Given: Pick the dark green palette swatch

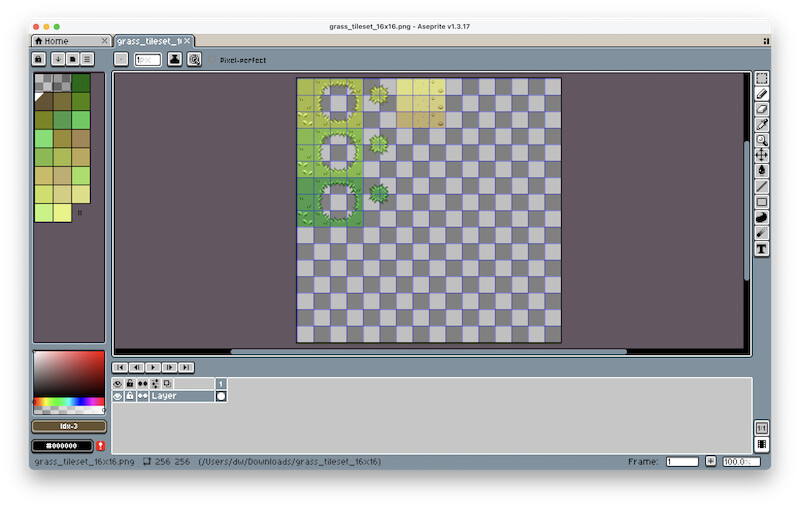Looking at the screenshot, I should pos(80,82).
